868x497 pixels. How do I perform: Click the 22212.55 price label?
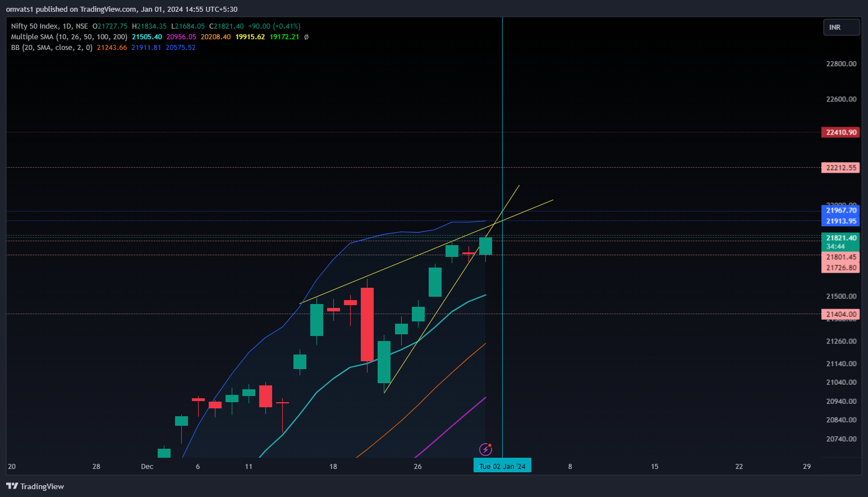pos(841,168)
